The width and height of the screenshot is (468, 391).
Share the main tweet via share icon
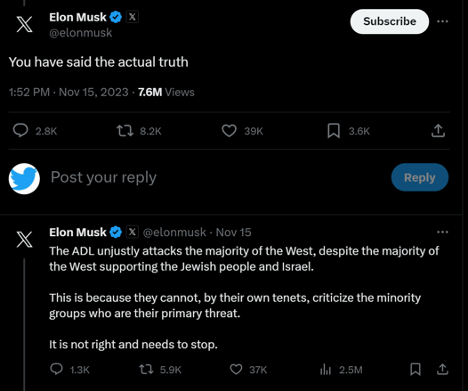point(438,131)
